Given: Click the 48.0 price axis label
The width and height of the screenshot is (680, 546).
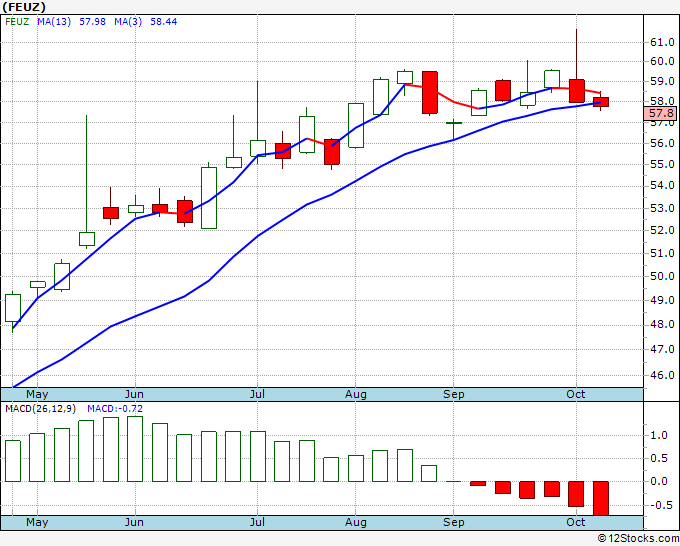Looking at the screenshot, I should (x=662, y=324).
